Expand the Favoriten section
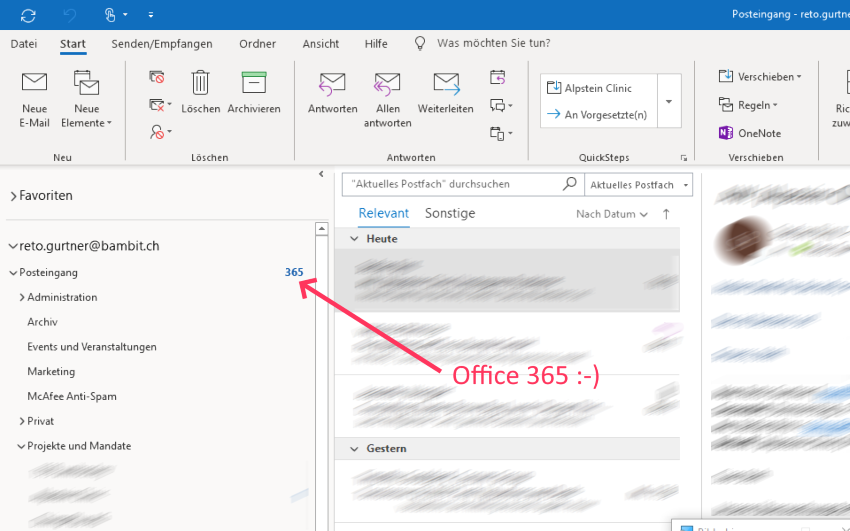850x531 pixels. point(13,196)
